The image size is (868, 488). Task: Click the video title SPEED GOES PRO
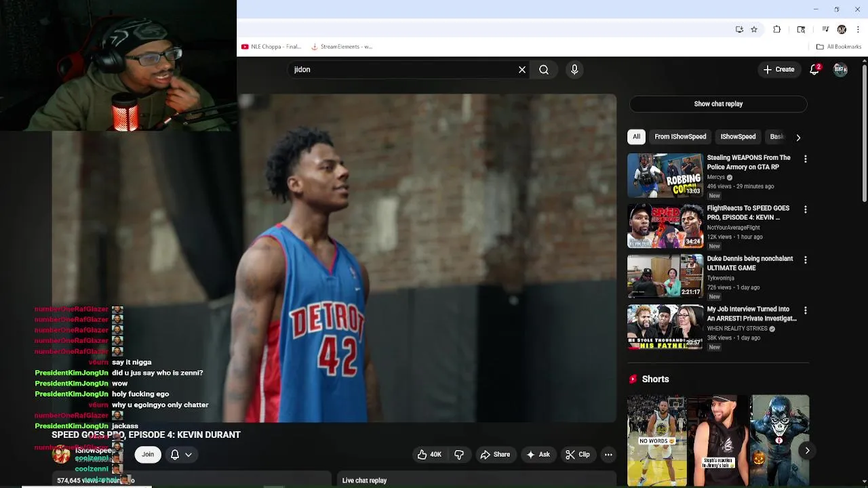click(146, 434)
